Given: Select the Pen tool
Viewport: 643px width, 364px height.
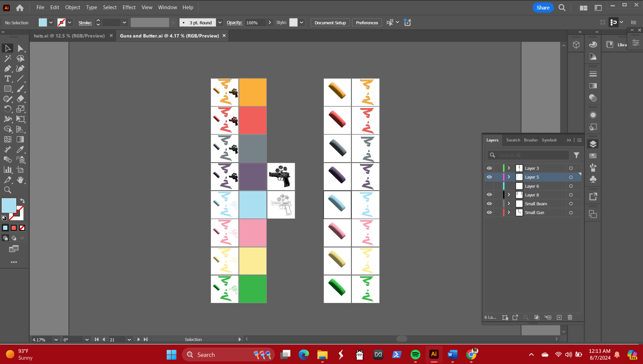Looking at the screenshot, I should (x=7, y=69).
